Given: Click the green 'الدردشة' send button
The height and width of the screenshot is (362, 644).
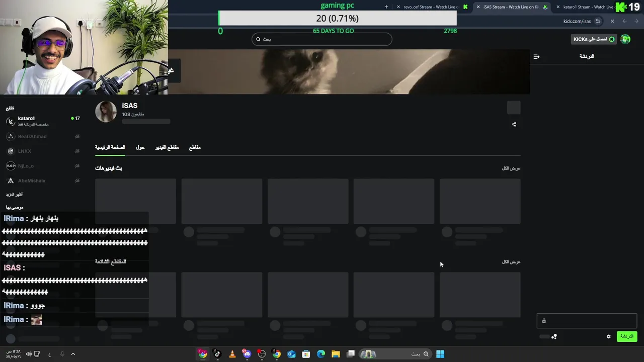Looking at the screenshot, I should (x=627, y=336).
